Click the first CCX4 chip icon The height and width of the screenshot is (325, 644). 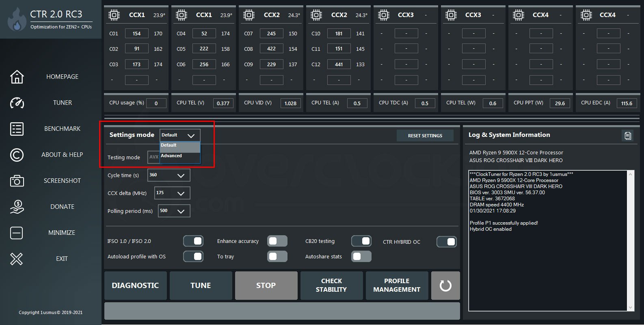[519, 15]
